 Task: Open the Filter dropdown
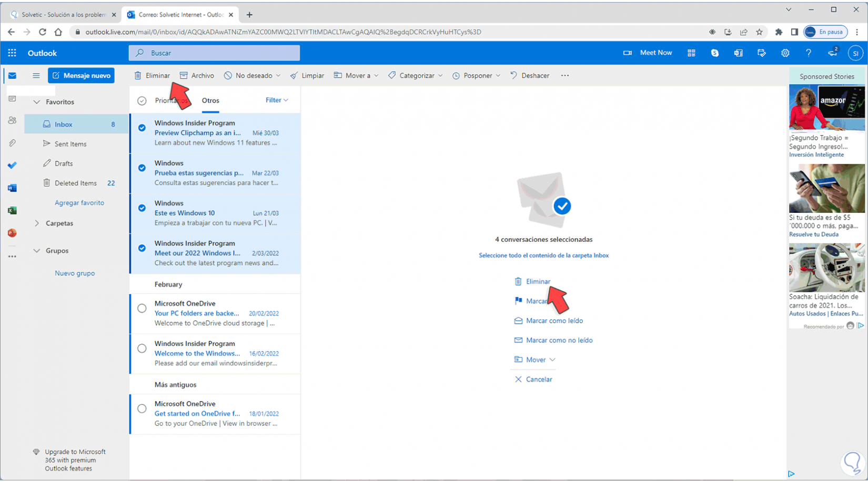coord(277,100)
